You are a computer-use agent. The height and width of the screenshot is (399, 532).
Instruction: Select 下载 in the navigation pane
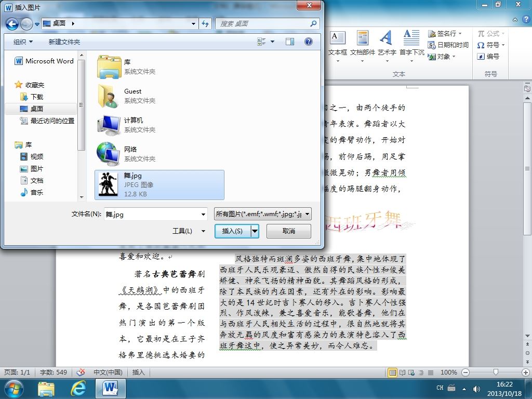click(32, 97)
